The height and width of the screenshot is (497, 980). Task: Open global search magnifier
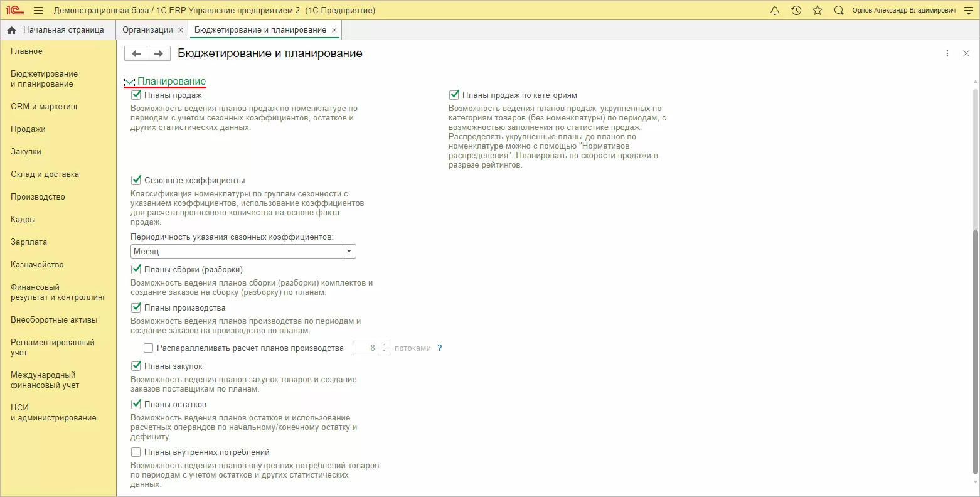tap(839, 11)
